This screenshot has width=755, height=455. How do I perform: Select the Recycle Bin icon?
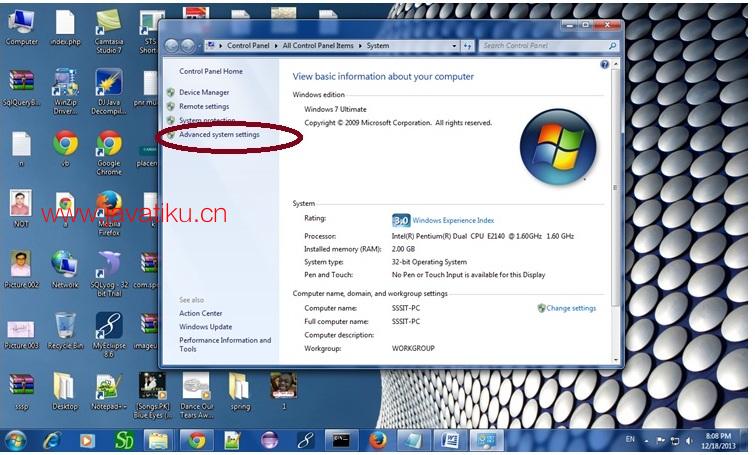(65, 330)
